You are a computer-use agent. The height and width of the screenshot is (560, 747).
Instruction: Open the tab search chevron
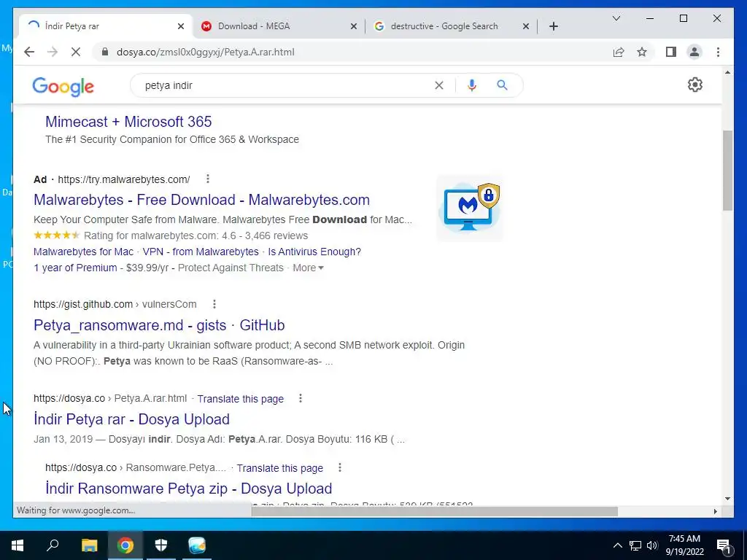click(x=616, y=18)
